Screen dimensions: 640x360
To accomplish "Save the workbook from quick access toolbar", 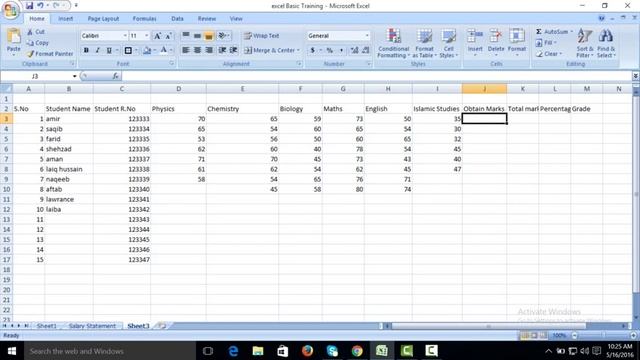I will [x=29, y=6].
